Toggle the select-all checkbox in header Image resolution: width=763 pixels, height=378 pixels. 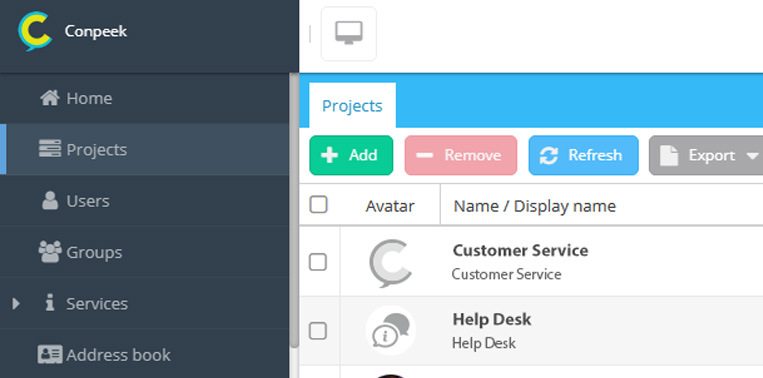[x=318, y=205]
